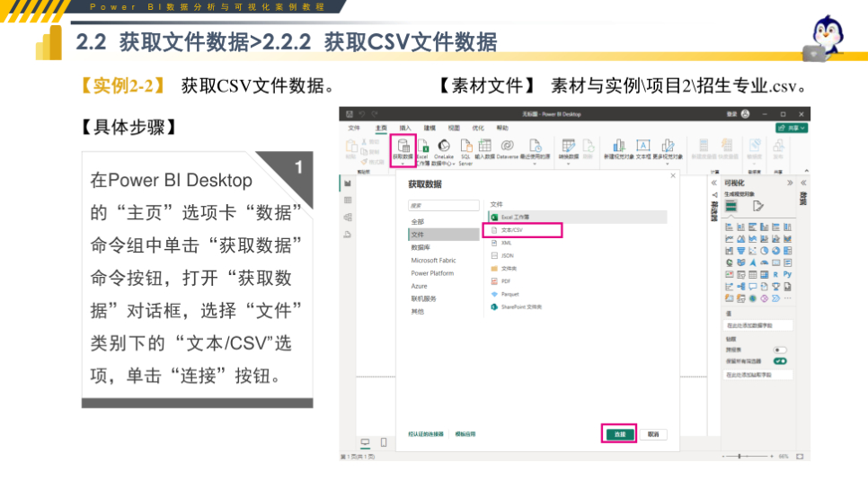The image size is (868, 489).
Task: Expand the 筛选器 pane chevron
Action: coord(713,182)
